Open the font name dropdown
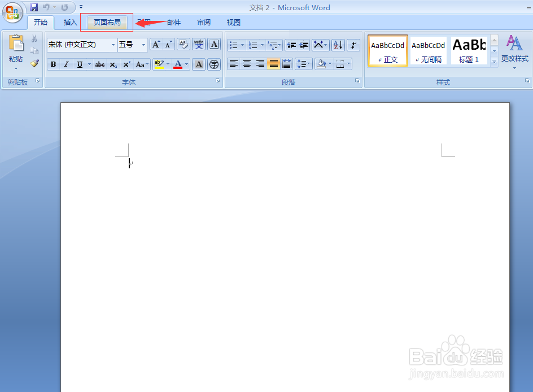 coord(113,45)
